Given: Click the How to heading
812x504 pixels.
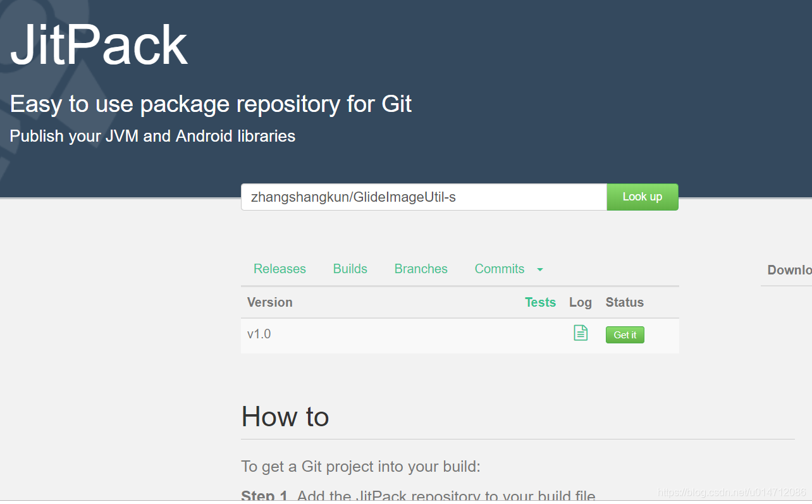Looking at the screenshot, I should point(285,417).
